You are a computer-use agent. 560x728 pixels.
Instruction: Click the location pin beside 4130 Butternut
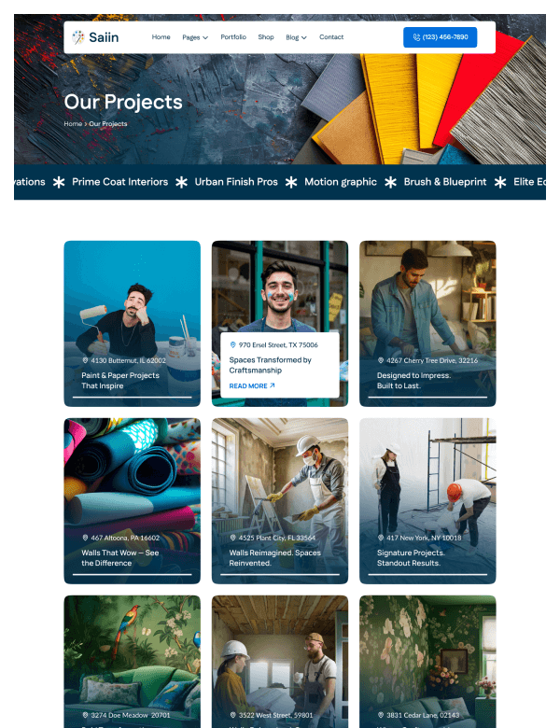85,360
